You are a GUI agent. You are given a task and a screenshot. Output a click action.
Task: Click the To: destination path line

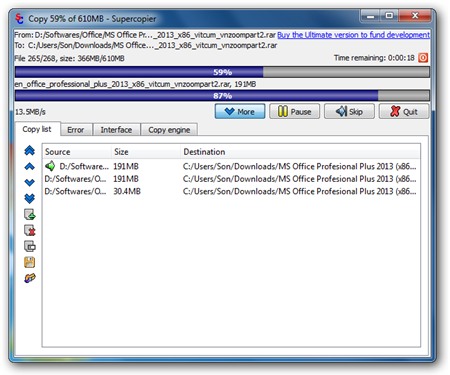[x=146, y=45]
